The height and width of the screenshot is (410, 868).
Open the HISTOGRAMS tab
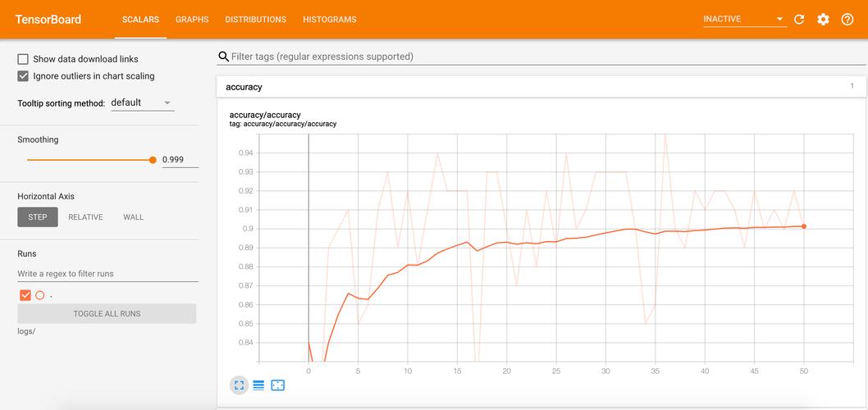[x=329, y=20]
